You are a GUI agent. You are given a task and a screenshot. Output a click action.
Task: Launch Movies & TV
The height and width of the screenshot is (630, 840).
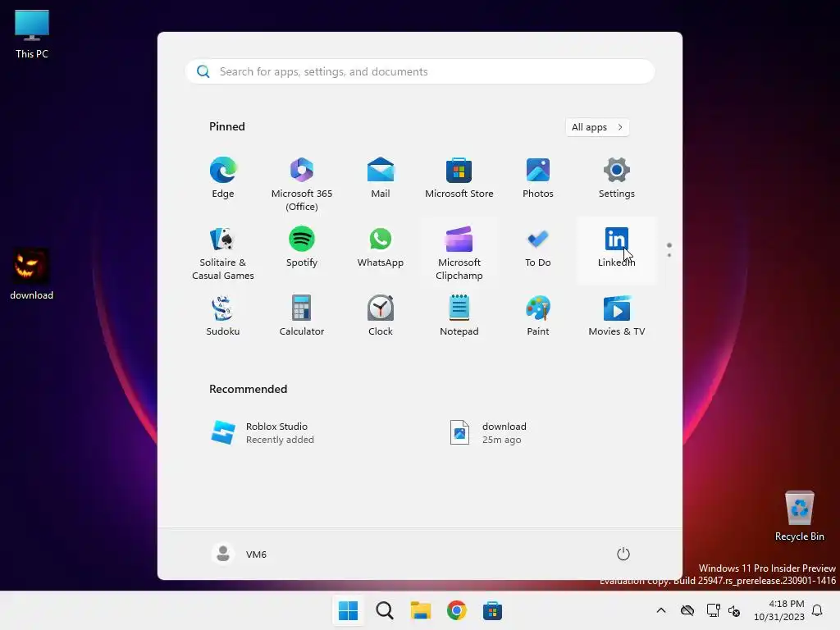[617, 316]
